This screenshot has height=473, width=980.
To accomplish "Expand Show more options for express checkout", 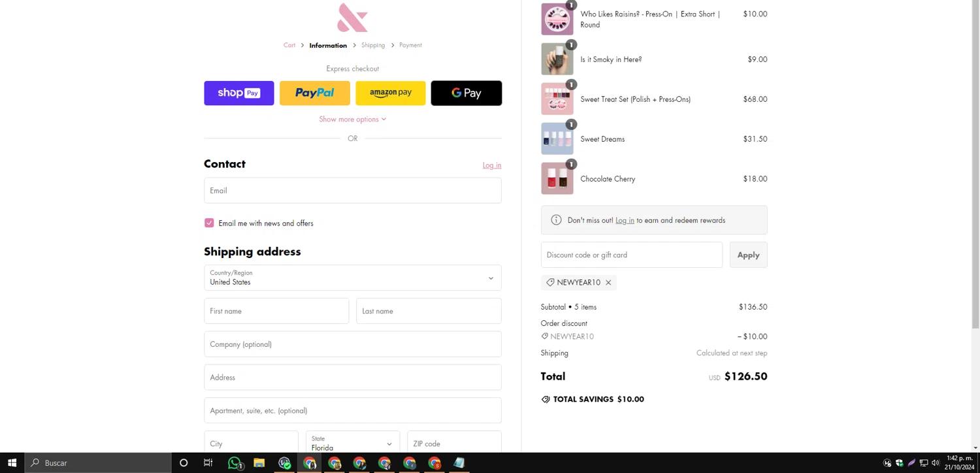I will point(352,119).
